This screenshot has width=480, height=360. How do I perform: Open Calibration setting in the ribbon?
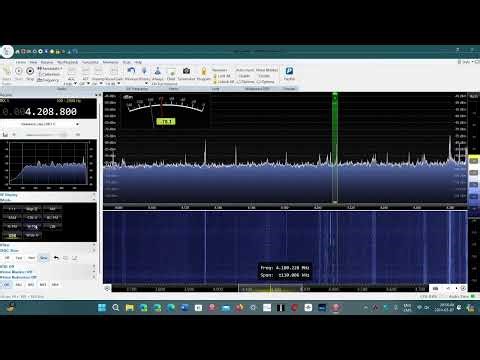coord(49,74)
